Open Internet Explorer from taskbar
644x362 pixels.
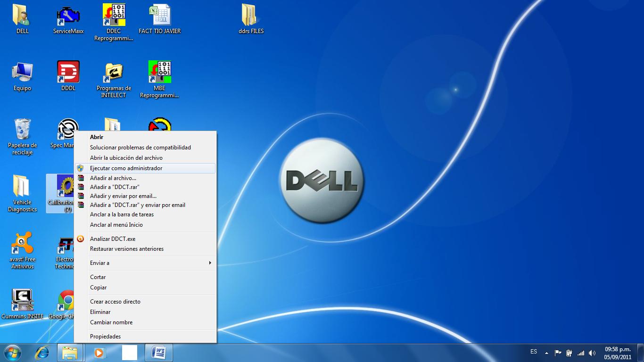coord(43,353)
